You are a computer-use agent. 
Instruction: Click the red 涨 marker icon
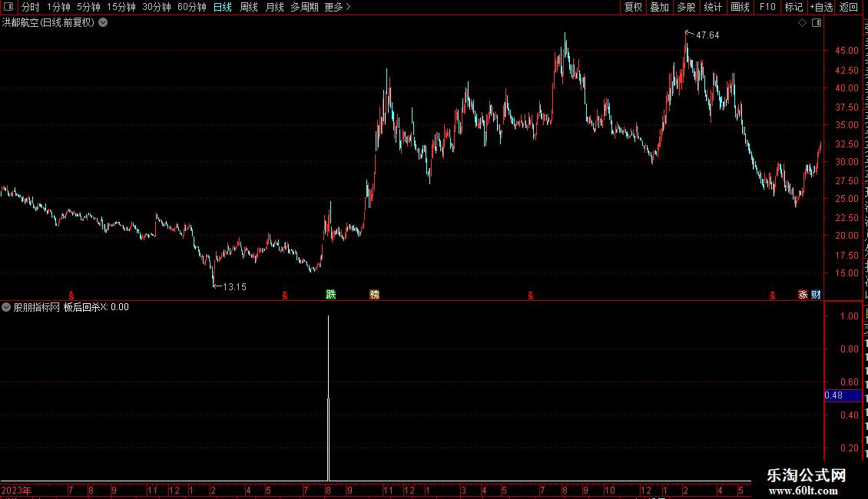pos(803,295)
